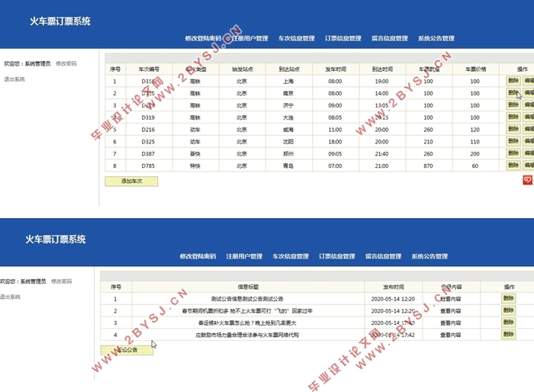
Task: Open 留言信息管理 menu on train list page
Action: 390,38
